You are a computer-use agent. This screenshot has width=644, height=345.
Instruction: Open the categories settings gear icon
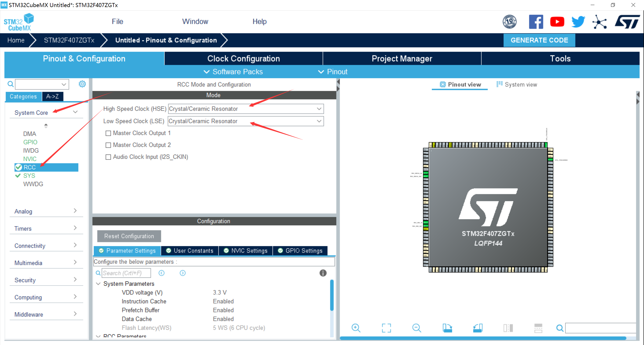pos(82,84)
